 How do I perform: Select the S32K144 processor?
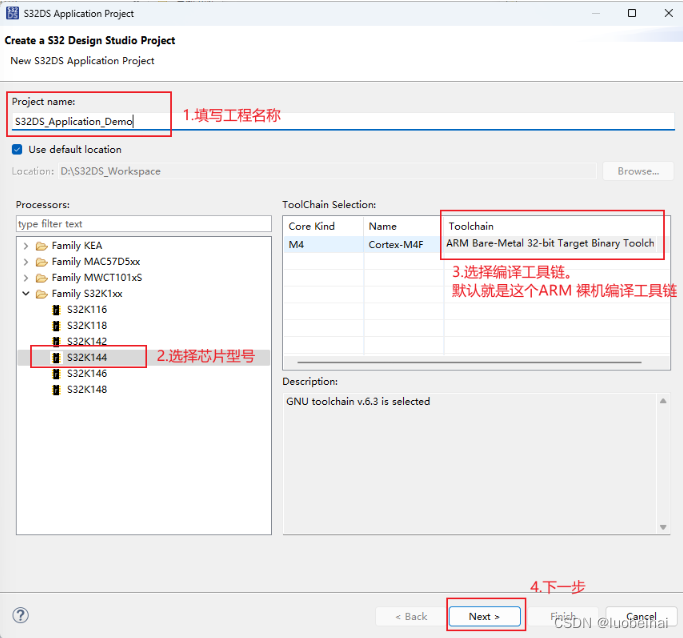click(x=87, y=358)
